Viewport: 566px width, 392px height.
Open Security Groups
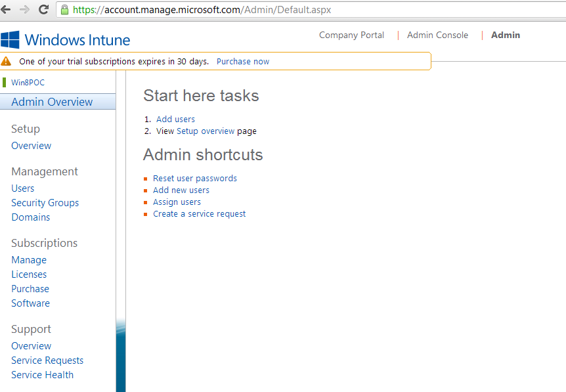tap(45, 202)
